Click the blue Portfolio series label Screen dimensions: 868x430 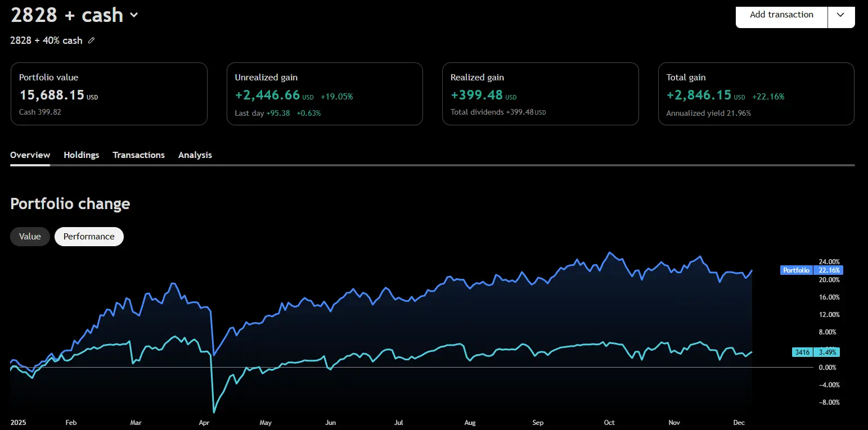point(796,270)
